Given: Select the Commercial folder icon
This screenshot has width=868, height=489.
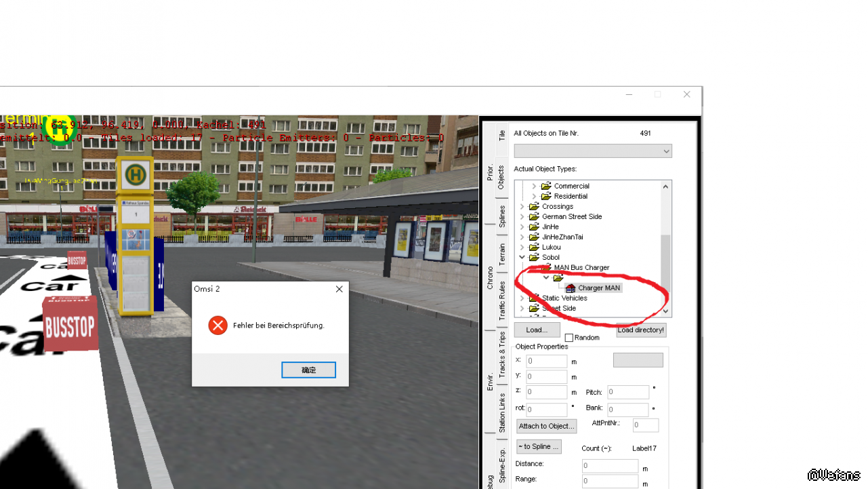Looking at the screenshot, I should point(546,186).
